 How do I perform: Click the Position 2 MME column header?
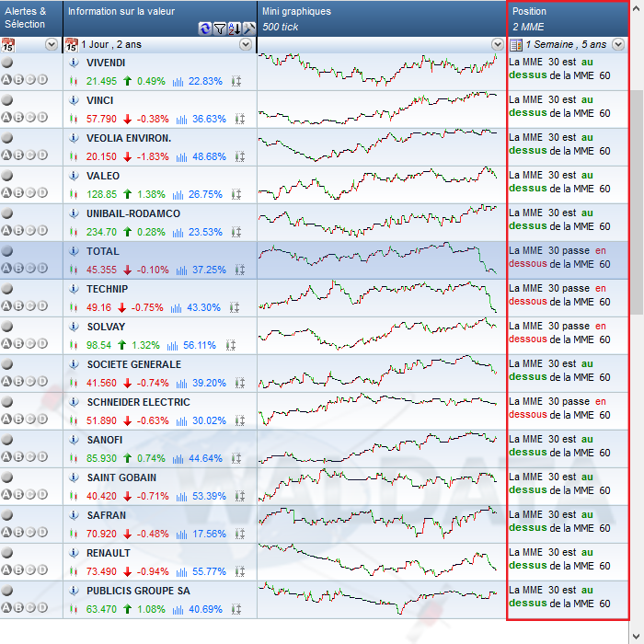568,18
